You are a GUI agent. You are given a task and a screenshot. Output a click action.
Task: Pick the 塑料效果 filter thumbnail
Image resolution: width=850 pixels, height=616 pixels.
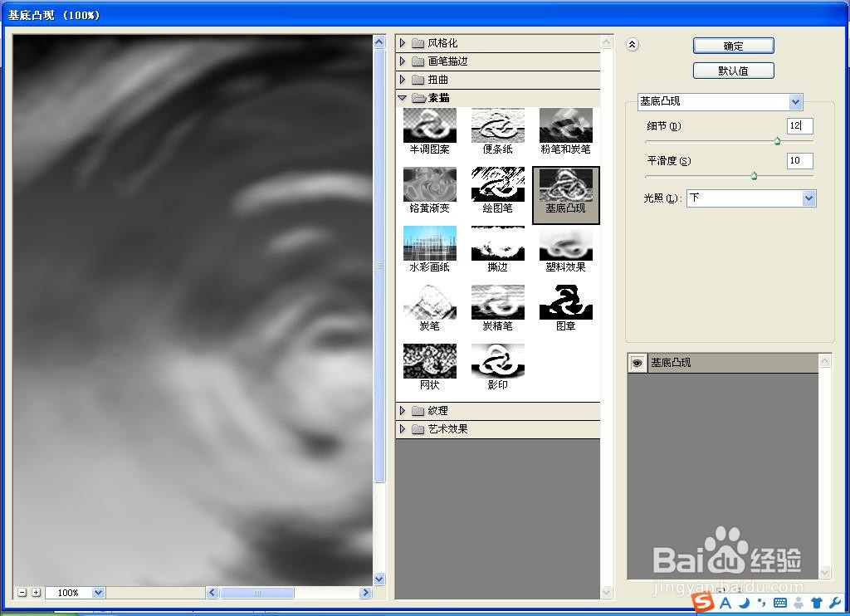(565, 243)
